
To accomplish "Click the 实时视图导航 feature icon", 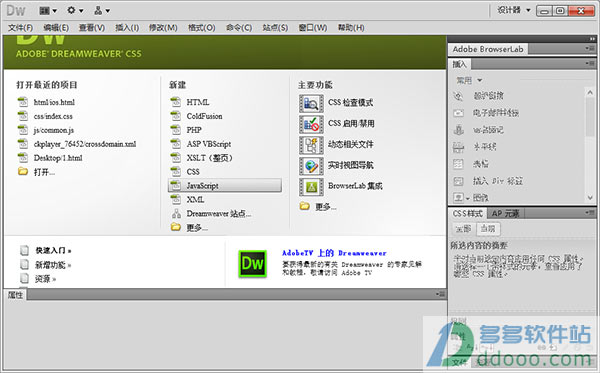I will [x=311, y=166].
